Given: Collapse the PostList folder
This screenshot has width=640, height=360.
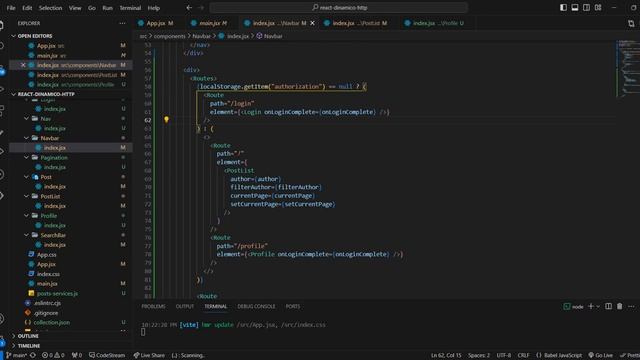Looking at the screenshot, I should click(50, 196).
